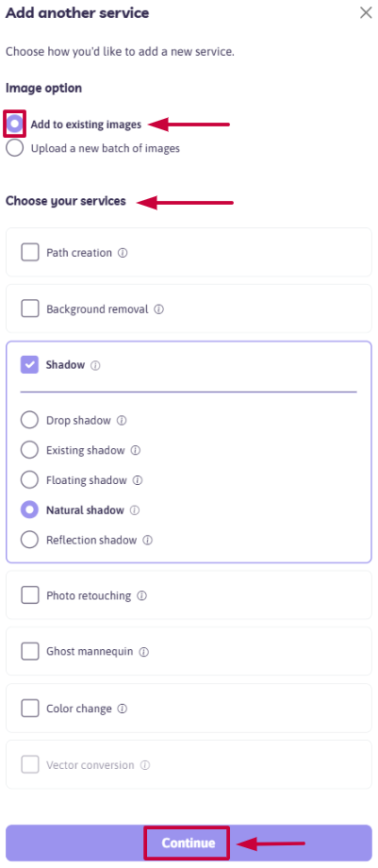This screenshot has width=378, height=868.
Task: Check the Color change checkbox
Action: coord(30,708)
